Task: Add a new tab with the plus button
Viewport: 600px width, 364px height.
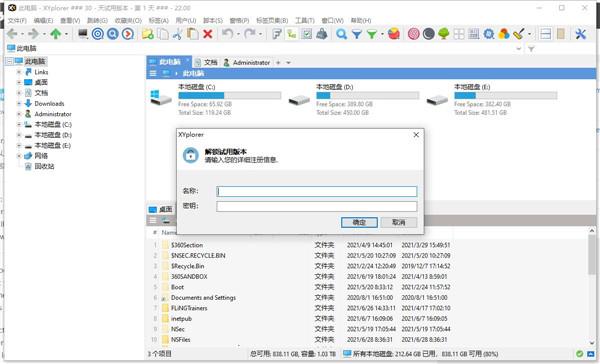Action: click(x=278, y=62)
